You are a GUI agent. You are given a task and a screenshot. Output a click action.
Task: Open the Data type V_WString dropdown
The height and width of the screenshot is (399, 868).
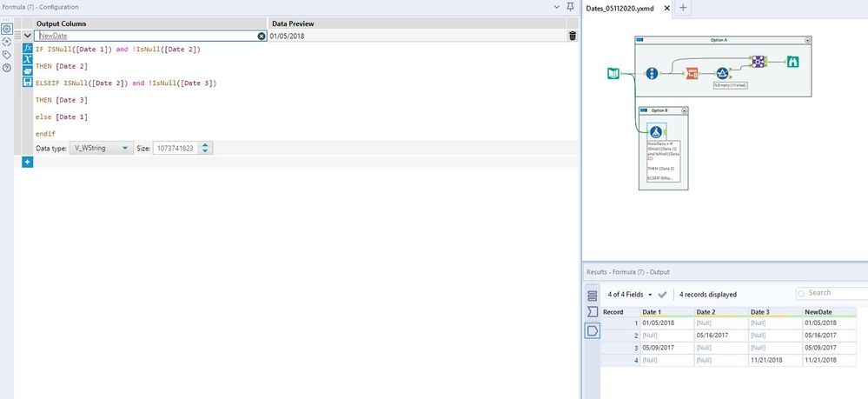click(102, 148)
